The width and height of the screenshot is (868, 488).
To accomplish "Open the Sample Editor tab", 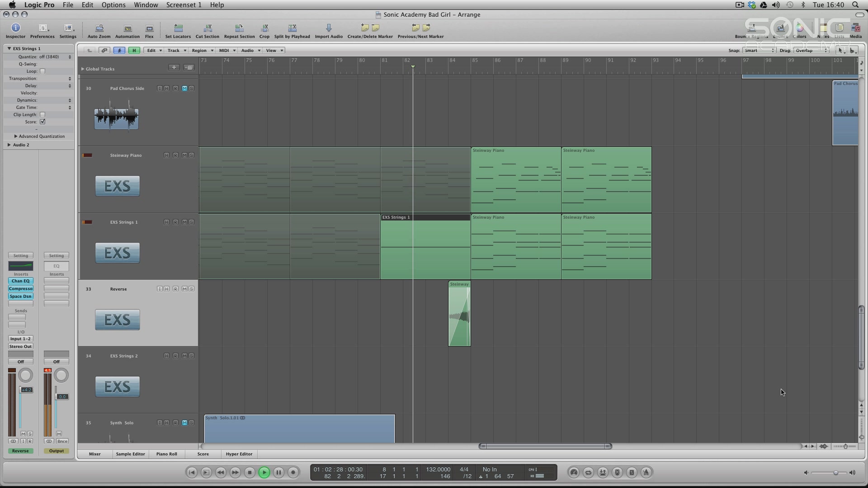I will 131,454.
